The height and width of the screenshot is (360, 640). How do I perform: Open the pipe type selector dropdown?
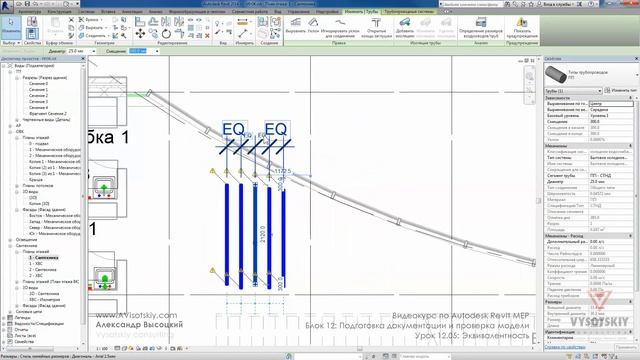[x=637, y=75]
